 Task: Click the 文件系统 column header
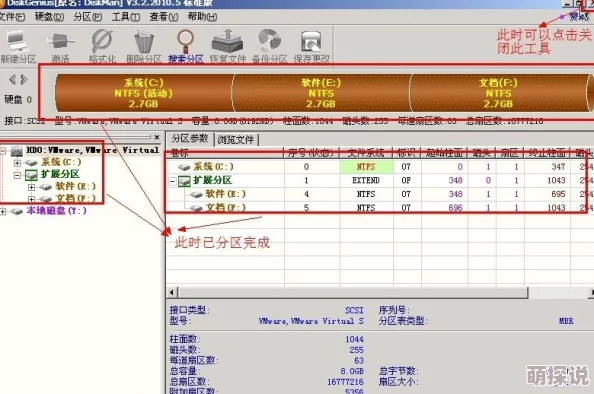click(366, 153)
